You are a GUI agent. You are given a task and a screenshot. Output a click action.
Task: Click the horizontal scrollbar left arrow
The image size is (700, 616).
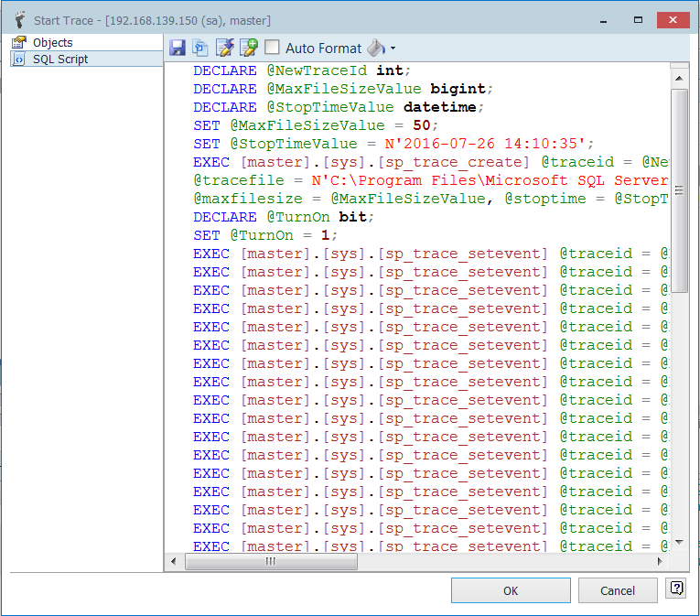click(174, 562)
